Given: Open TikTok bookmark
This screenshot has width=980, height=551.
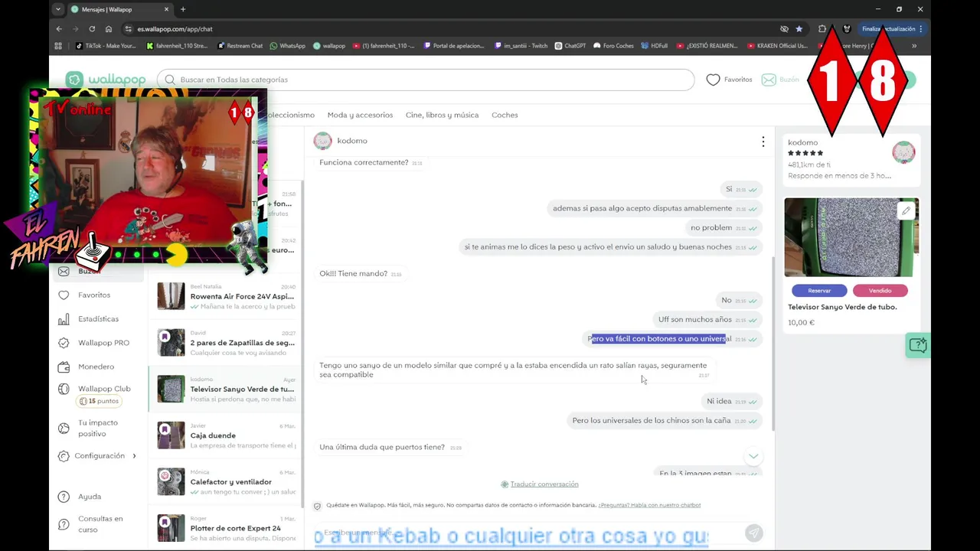Looking at the screenshot, I should 106,46.
